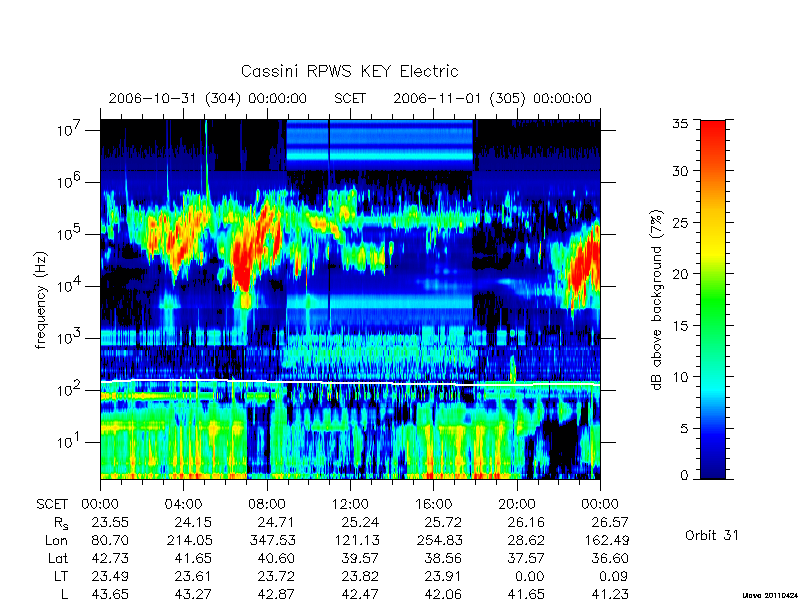Image resolution: width=800 pixels, height=600 pixels.
Task: Click the 16:00 time tick label
Action: click(x=433, y=504)
